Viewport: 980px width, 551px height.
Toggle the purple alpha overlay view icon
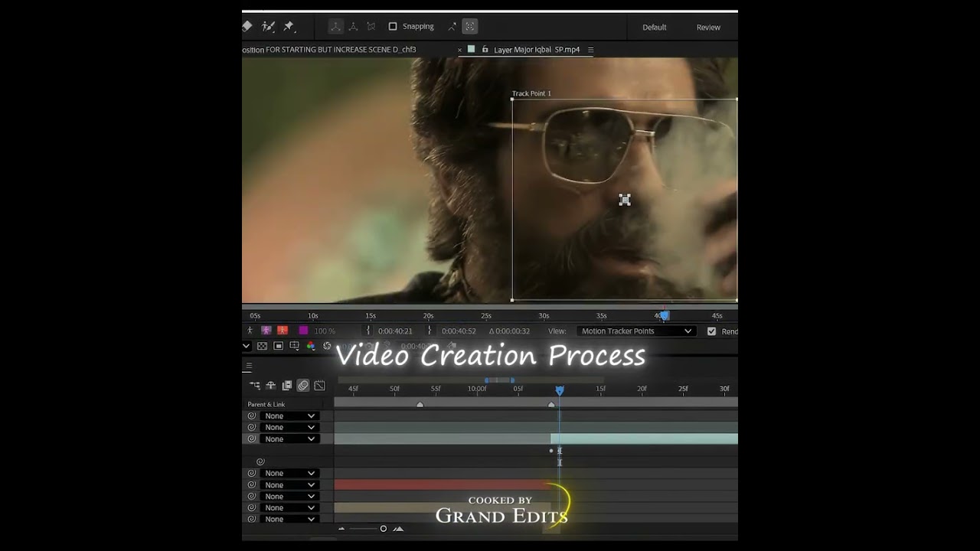tap(266, 331)
